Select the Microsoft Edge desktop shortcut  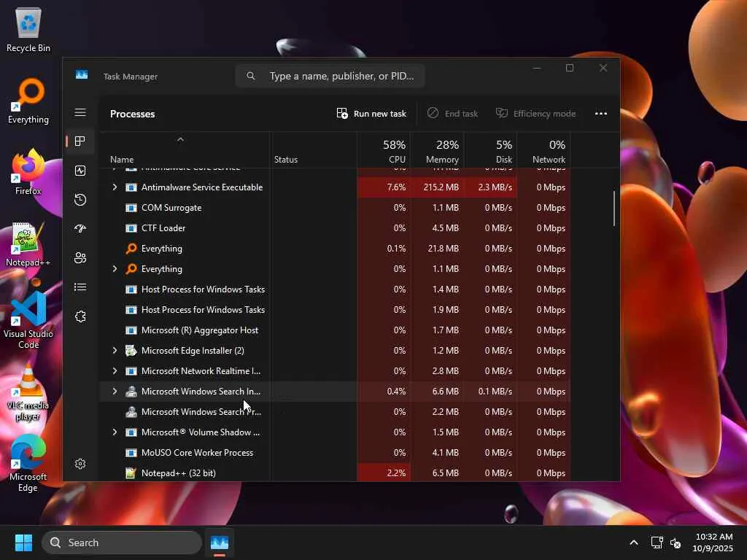[28, 463]
